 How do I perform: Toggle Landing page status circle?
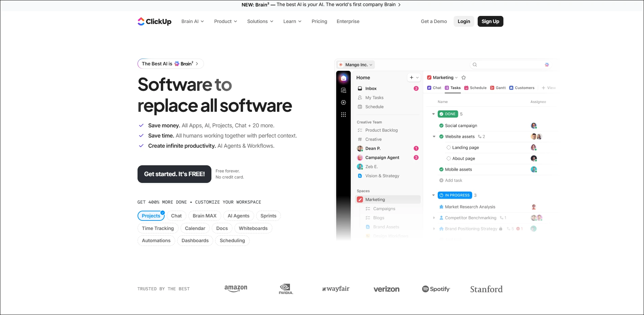[449, 148]
